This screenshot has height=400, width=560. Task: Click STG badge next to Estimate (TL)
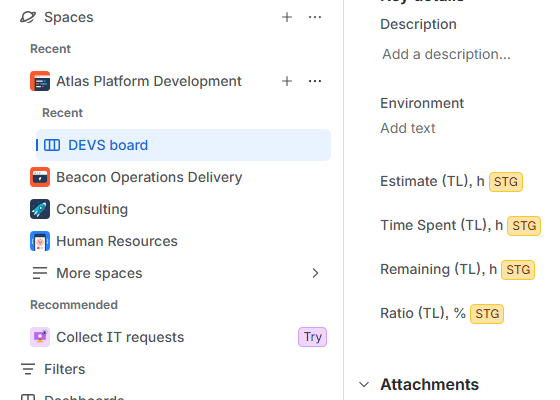506,182
